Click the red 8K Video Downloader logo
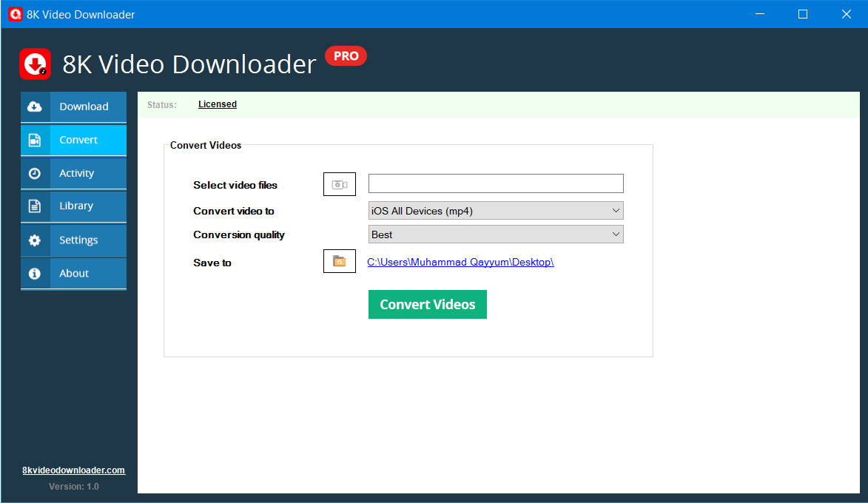This screenshot has width=868, height=503. point(35,64)
